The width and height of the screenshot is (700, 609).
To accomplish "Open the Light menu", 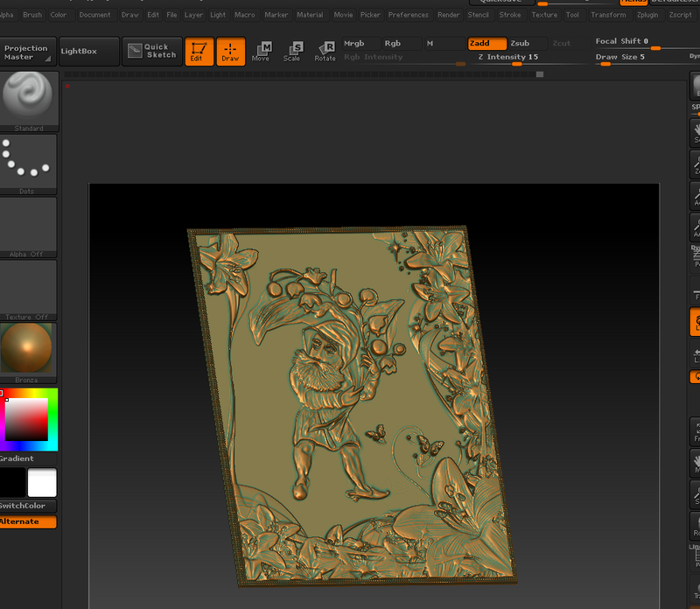I will 218,15.
